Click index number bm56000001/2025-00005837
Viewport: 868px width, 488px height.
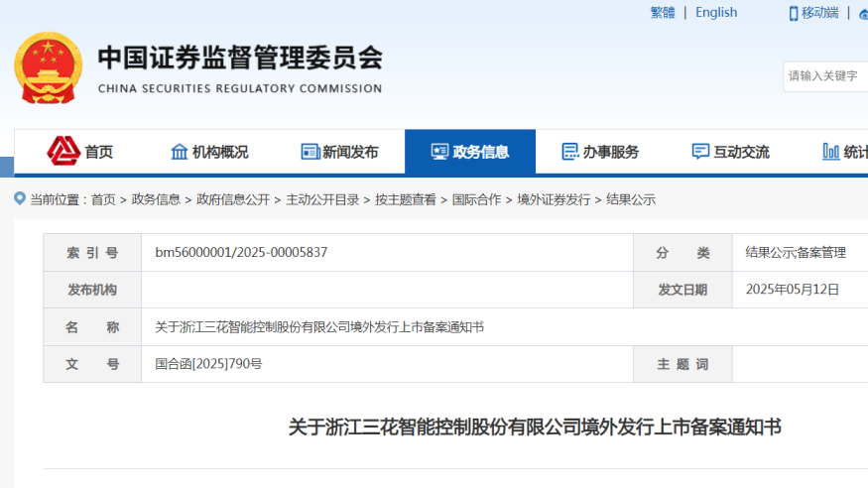pos(241,252)
